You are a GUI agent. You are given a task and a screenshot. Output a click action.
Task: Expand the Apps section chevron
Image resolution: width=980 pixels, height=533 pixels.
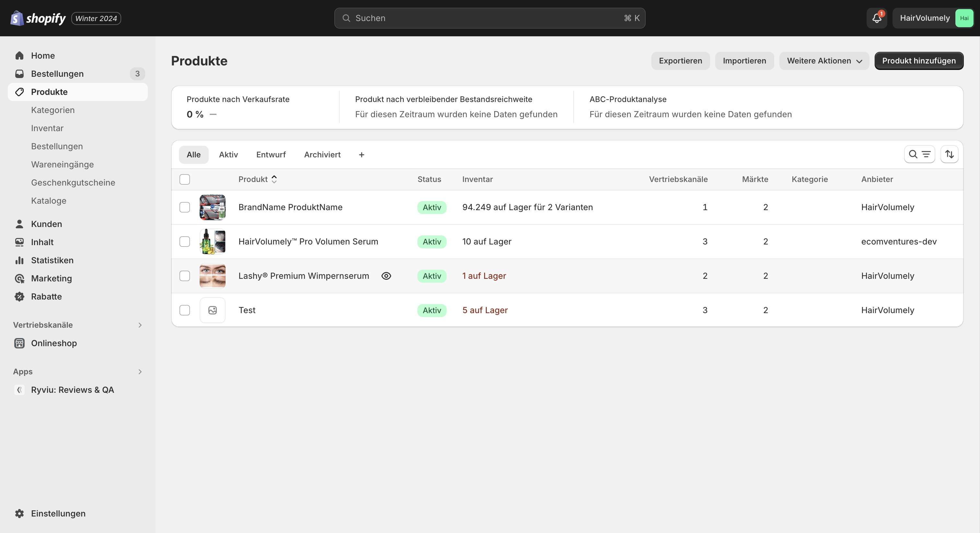140,372
